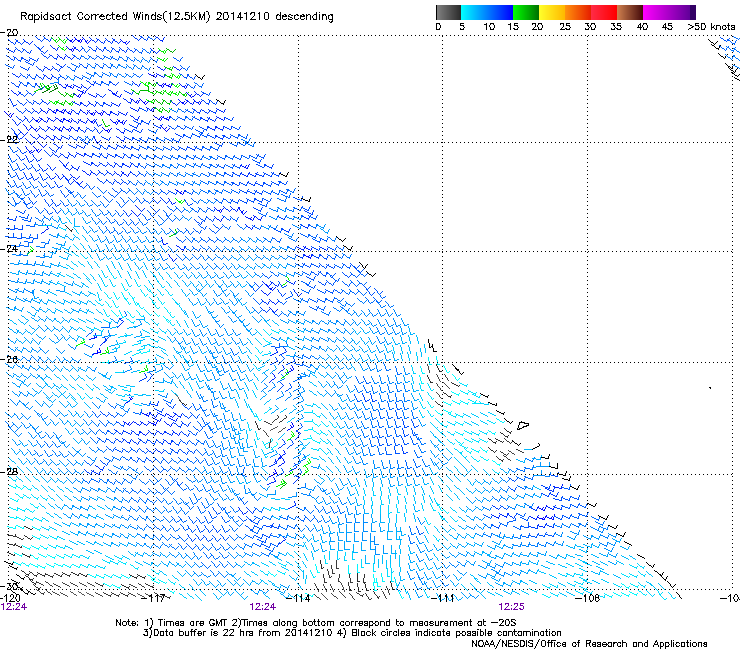This screenshot has height=650, width=740.
Task: Click the note about black circles contamination
Action: tap(449, 633)
